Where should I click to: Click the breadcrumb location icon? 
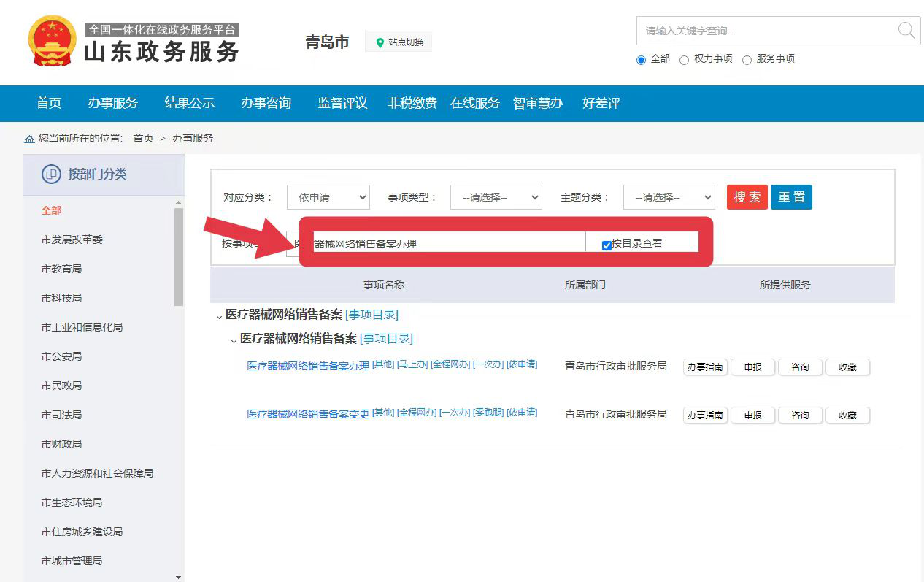point(29,138)
